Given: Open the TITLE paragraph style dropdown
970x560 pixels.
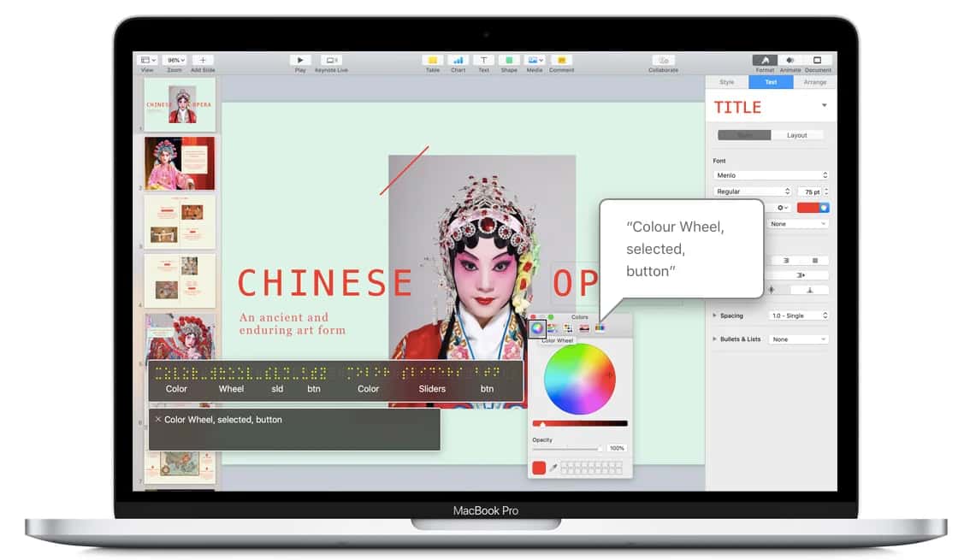Looking at the screenshot, I should pos(824,106).
